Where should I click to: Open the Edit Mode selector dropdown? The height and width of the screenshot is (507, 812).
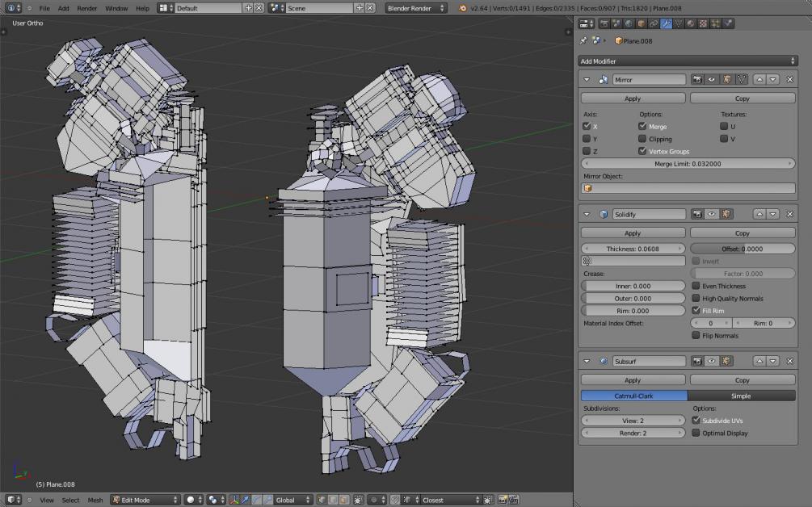145,500
